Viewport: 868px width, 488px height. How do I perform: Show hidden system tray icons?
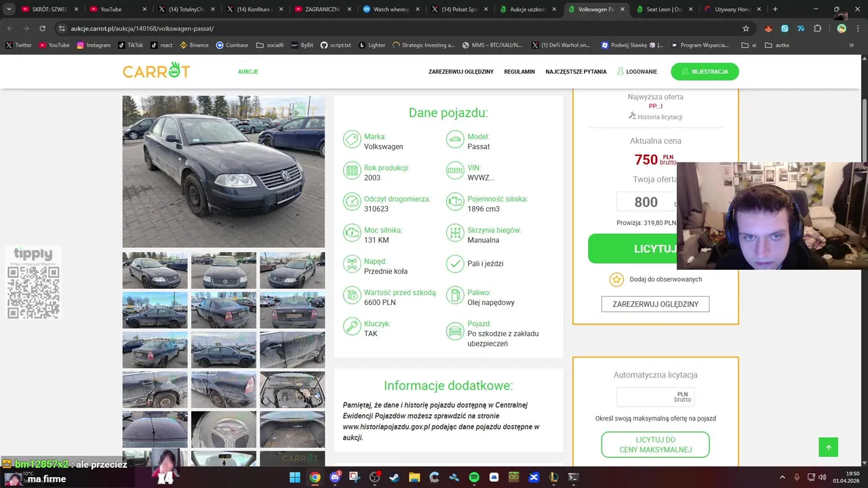point(782,477)
